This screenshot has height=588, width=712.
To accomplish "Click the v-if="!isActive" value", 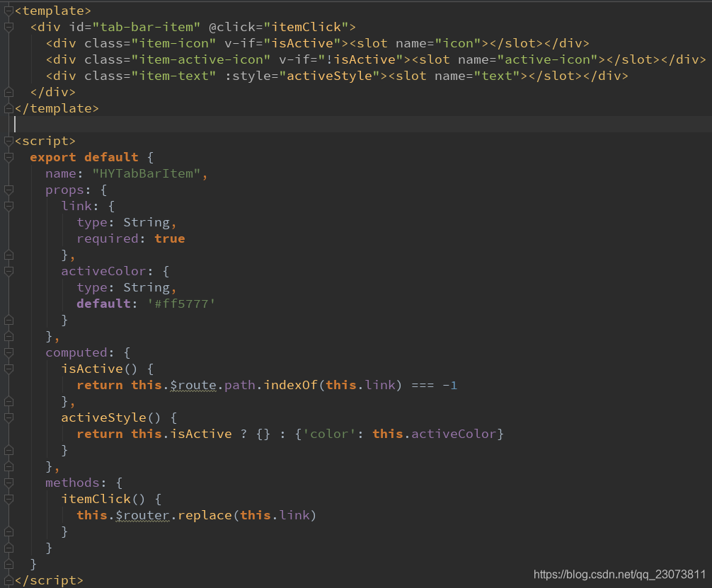I will pyautogui.click(x=361, y=60).
